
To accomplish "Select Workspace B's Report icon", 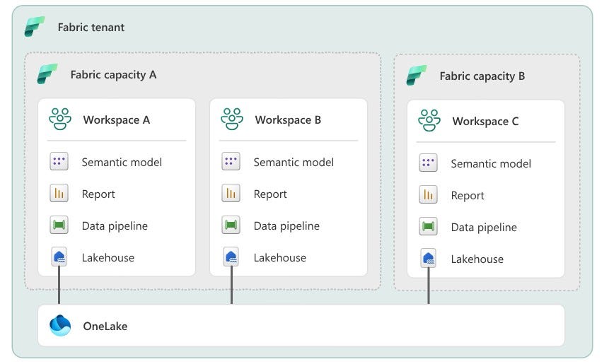I will click(x=231, y=193).
